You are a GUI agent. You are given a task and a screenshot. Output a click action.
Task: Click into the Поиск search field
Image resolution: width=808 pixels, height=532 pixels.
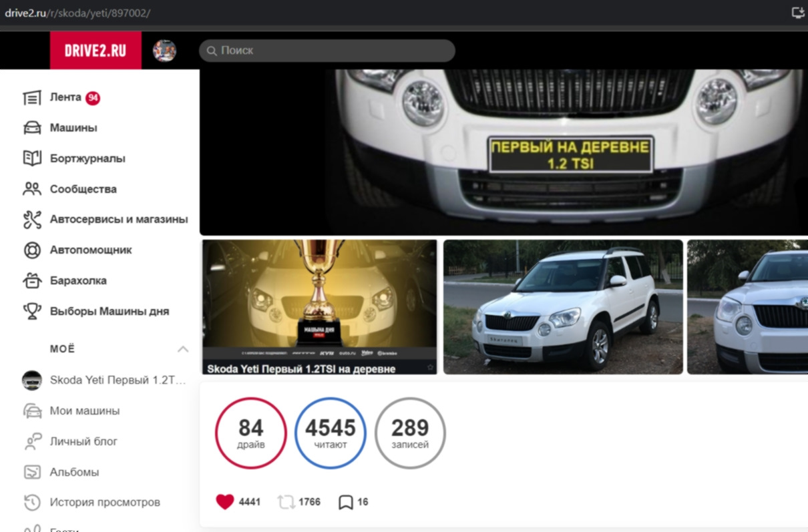tap(327, 51)
